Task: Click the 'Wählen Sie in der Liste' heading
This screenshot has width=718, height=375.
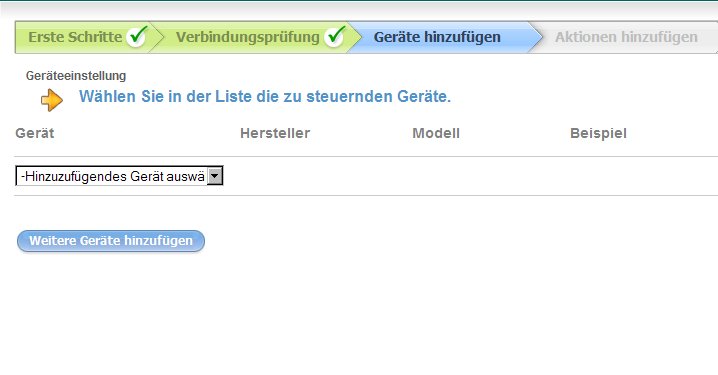Action: coord(265,97)
